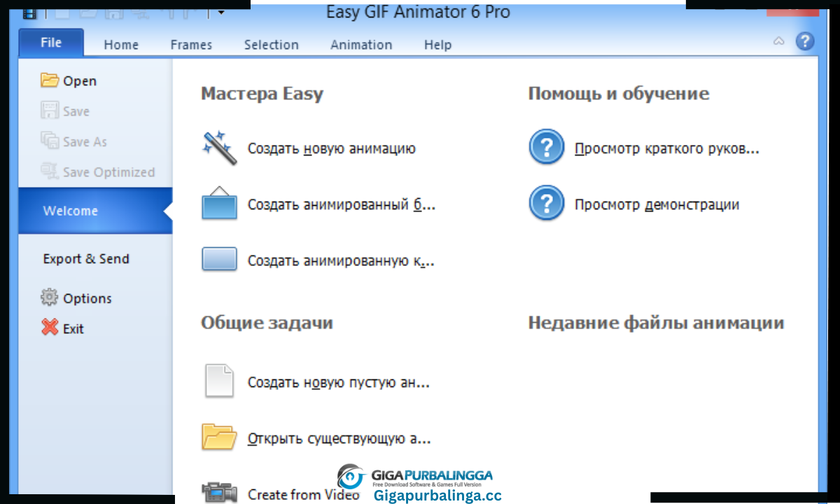Click the button icon for Создать анимированную к...
Screen dimensions: 840x504
click(x=220, y=259)
